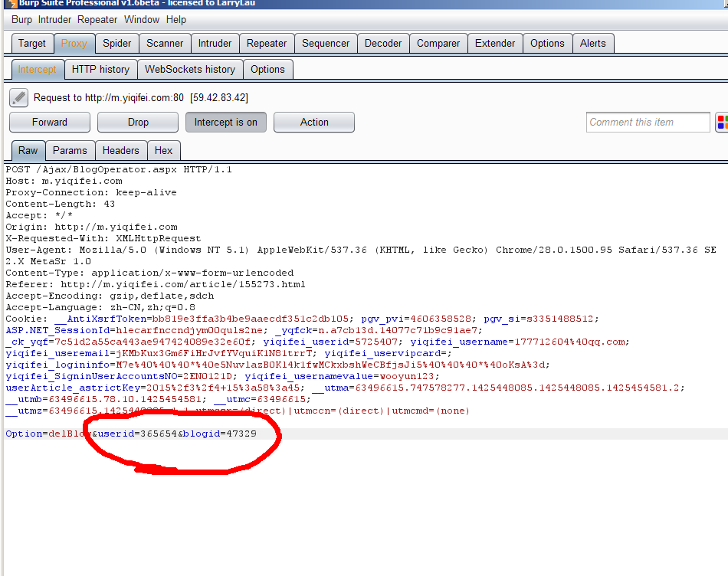Click the pencil edit-target icon
This screenshot has width=728, height=576.
pyautogui.click(x=18, y=97)
